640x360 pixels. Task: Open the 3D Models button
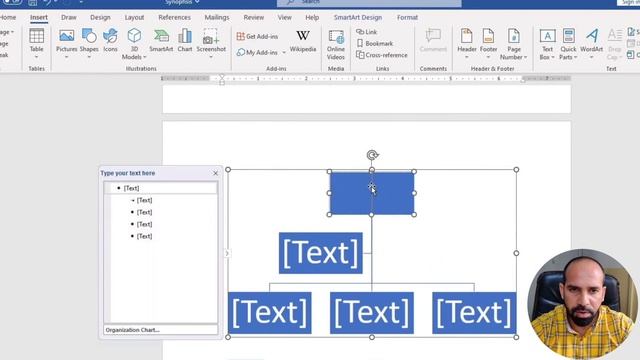pyautogui.click(x=134, y=44)
